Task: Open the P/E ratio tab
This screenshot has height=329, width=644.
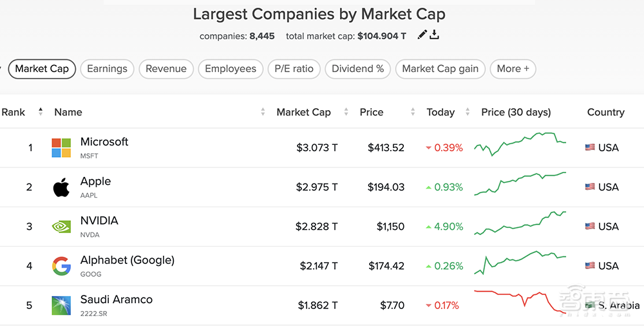Action: point(294,69)
